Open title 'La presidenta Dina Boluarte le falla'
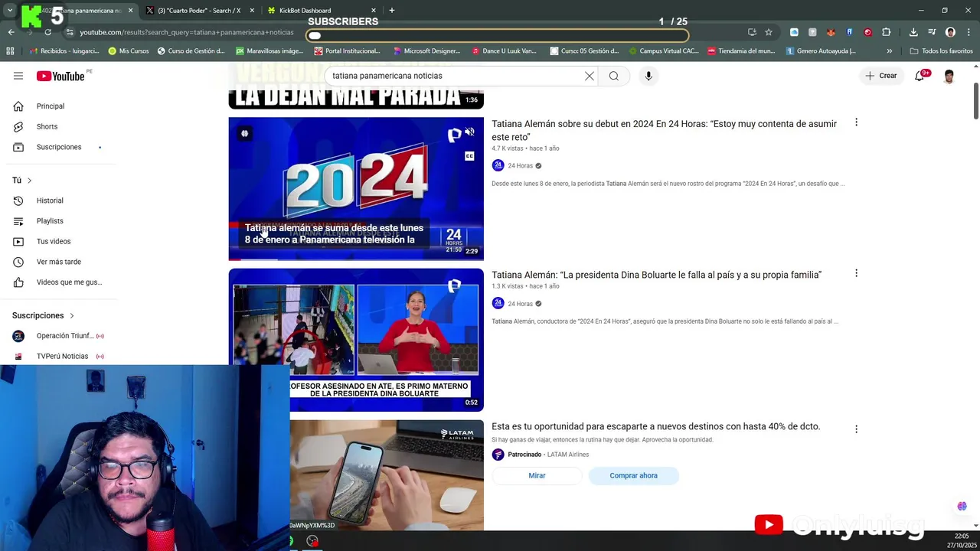The width and height of the screenshot is (980, 551). pos(656,275)
